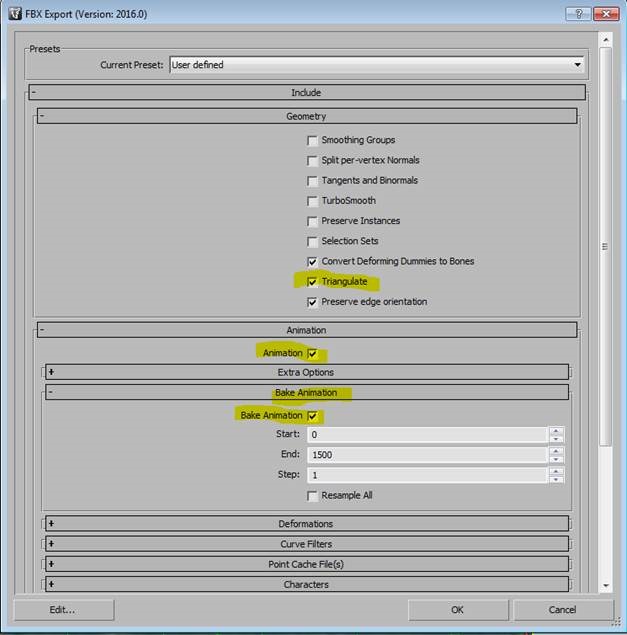Open the Current Preset dropdown
627x635 pixels.
click(x=377, y=65)
